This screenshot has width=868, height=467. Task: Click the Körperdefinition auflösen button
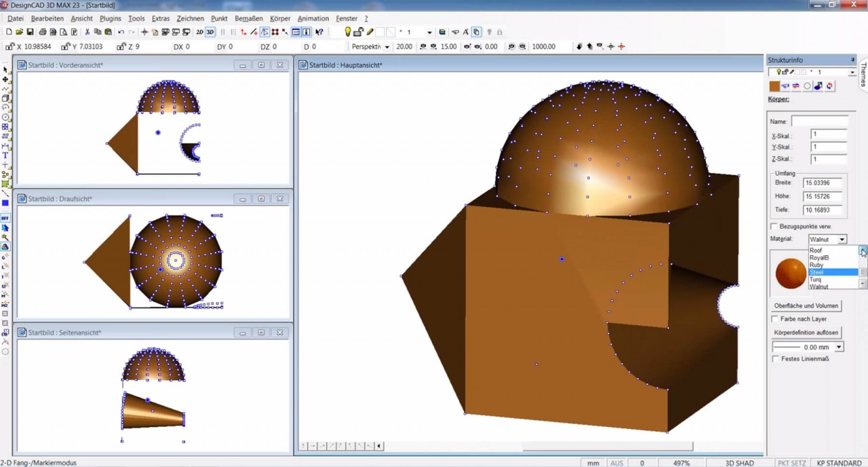(806, 332)
